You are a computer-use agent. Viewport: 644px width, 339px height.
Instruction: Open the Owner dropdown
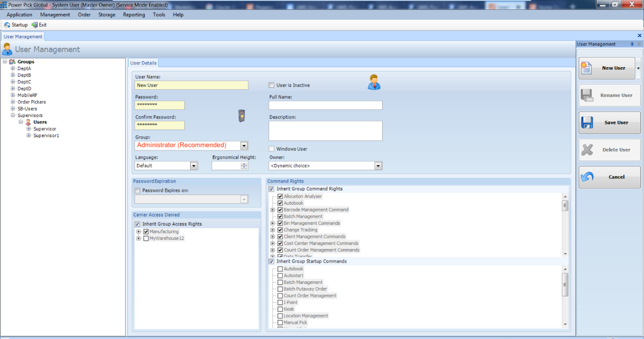point(378,165)
